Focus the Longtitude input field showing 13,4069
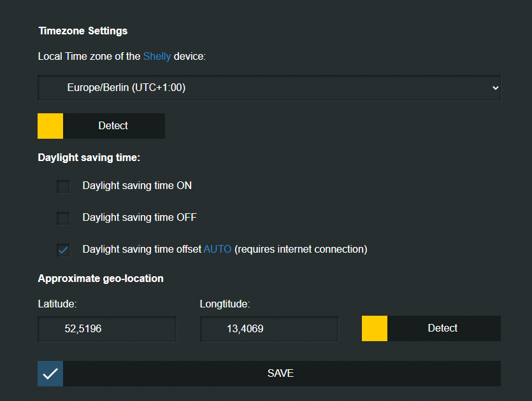The height and width of the screenshot is (401, 532). 269,329
